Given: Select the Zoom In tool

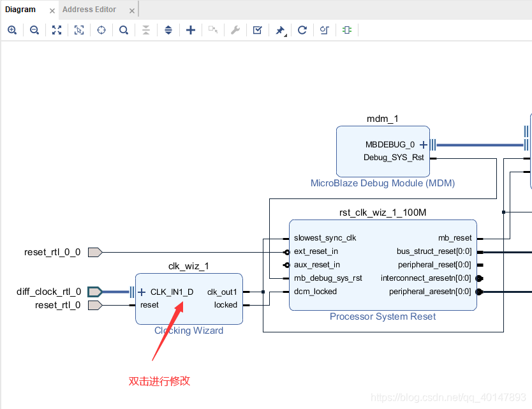Looking at the screenshot, I should point(12,30).
